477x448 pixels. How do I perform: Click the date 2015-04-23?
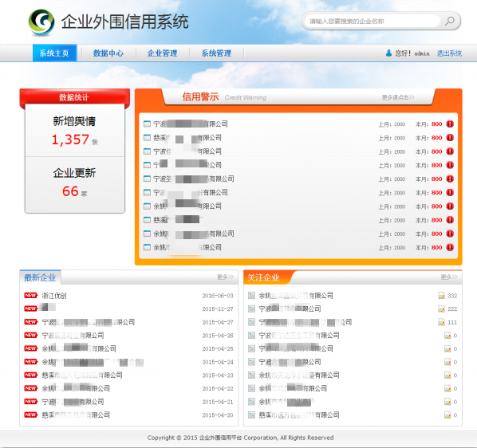[218, 375]
